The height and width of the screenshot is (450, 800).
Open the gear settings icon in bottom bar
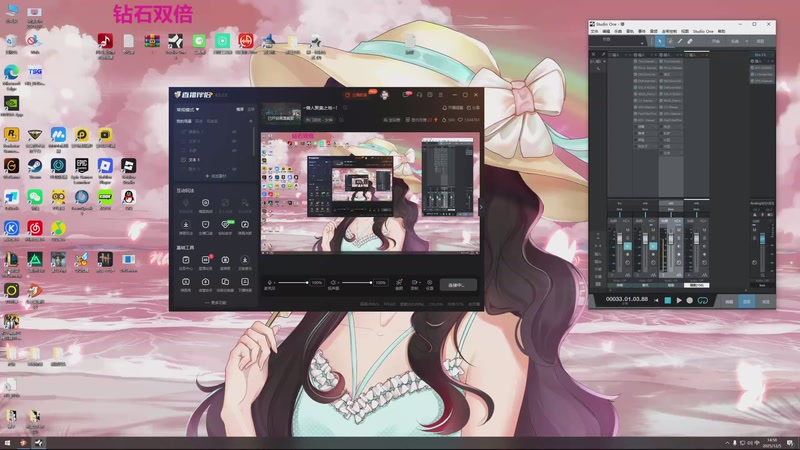[430, 282]
